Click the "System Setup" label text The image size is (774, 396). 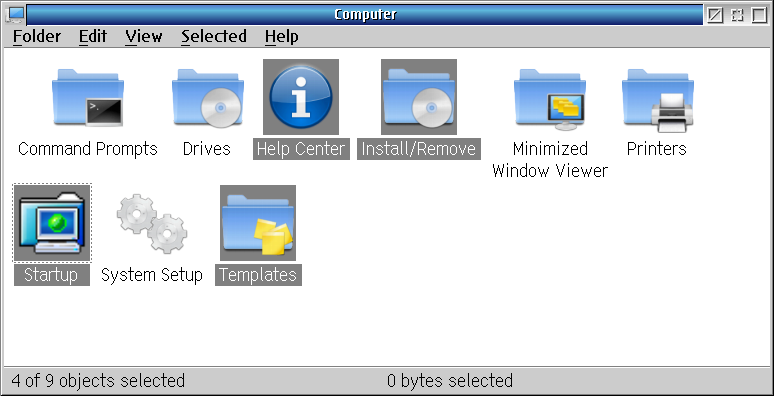pyautogui.click(x=152, y=275)
